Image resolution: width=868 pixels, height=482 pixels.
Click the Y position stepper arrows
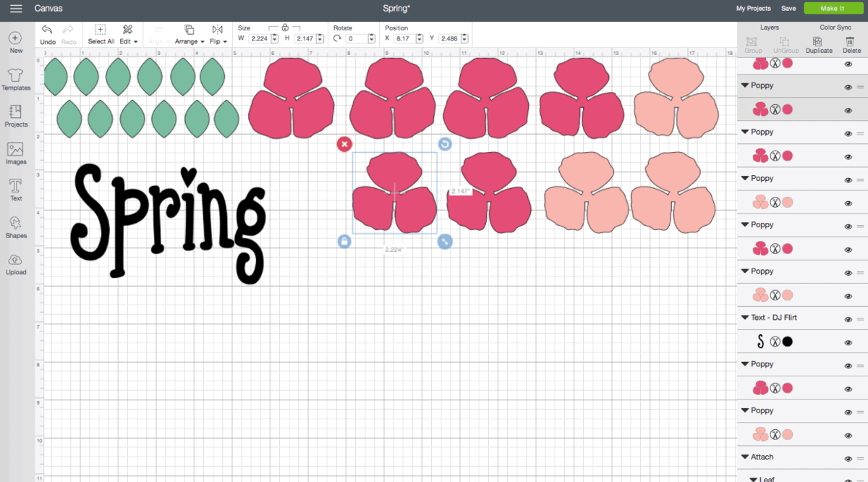click(464, 38)
